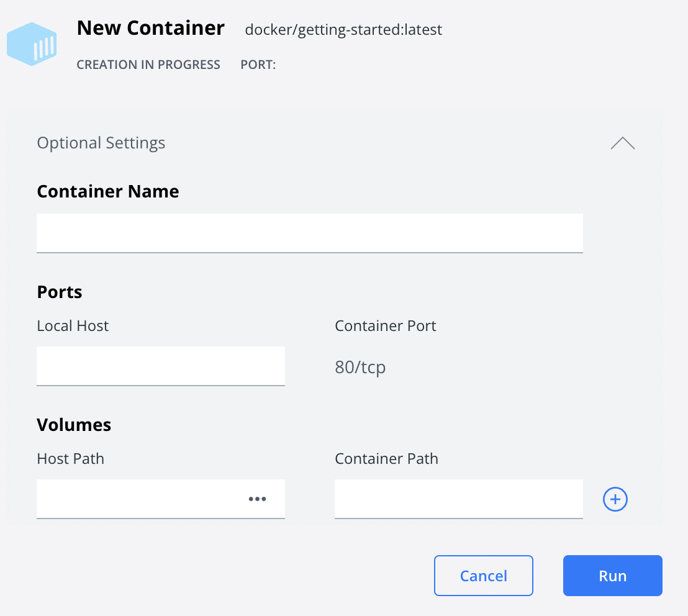Image resolution: width=688 pixels, height=616 pixels.
Task: Click the blue container cube icon
Action: [32, 44]
